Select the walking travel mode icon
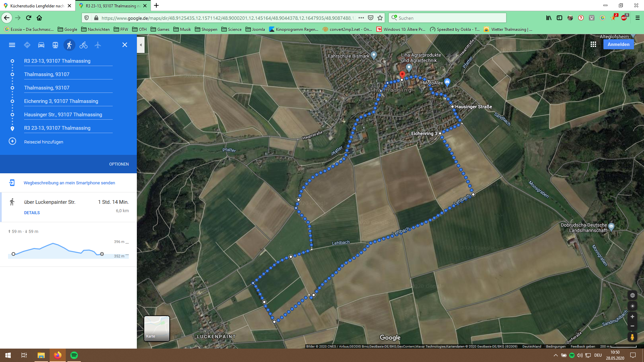The width and height of the screenshot is (644, 362). point(69,45)
